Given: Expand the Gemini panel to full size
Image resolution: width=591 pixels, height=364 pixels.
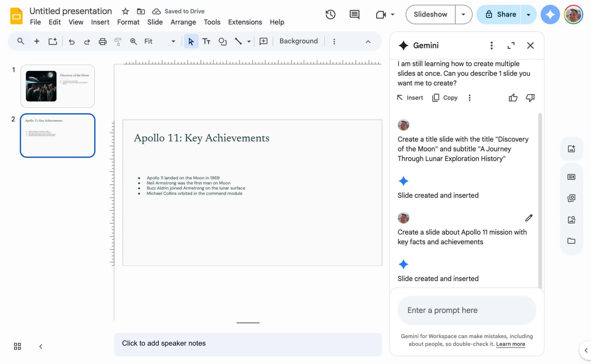Looking at the screenshot, I should point(511,46).
